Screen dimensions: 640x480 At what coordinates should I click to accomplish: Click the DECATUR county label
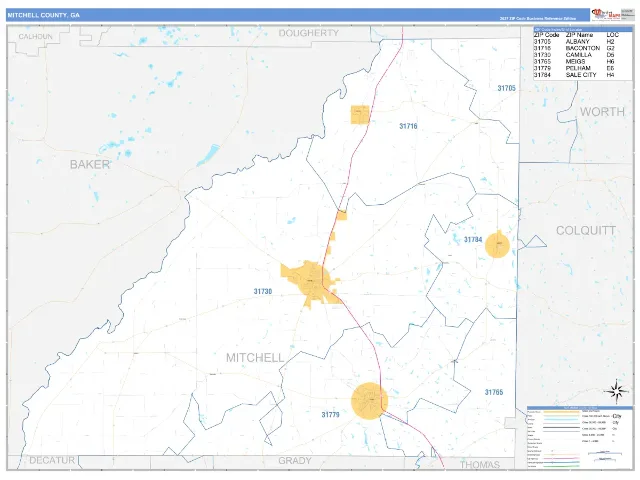52,460
